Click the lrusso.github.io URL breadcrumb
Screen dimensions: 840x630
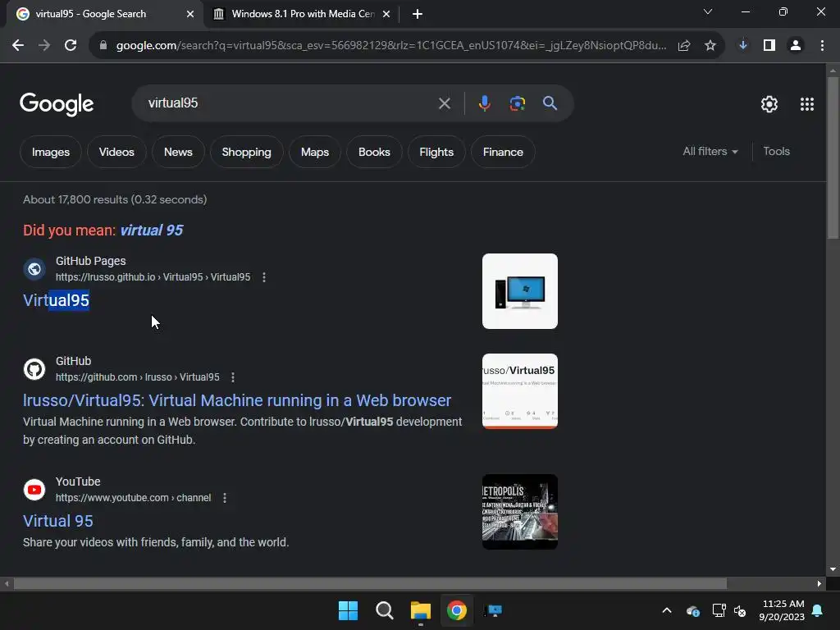(x=153, y=277)
